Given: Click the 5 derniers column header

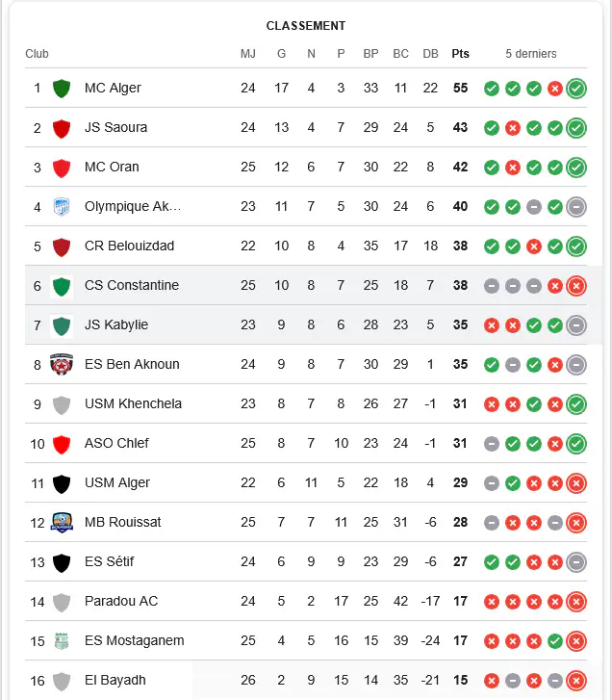Looking at the screenshot, I should coord(531,54).
